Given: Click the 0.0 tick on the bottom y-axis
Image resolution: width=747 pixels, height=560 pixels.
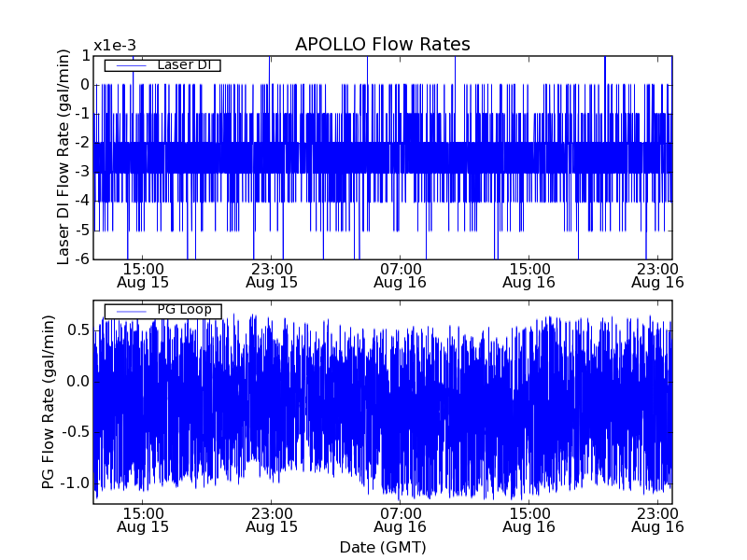Looking at the screenshot, I should 78,381.
